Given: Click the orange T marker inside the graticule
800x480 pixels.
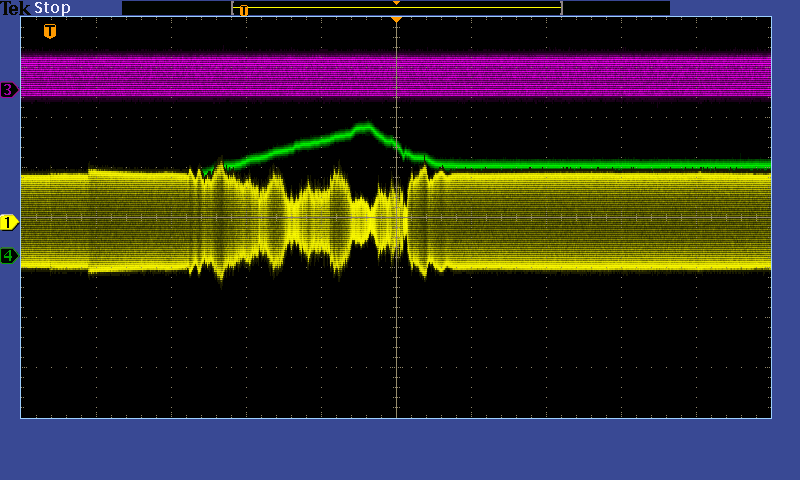Looking at the screenshot, I should 50,31.
